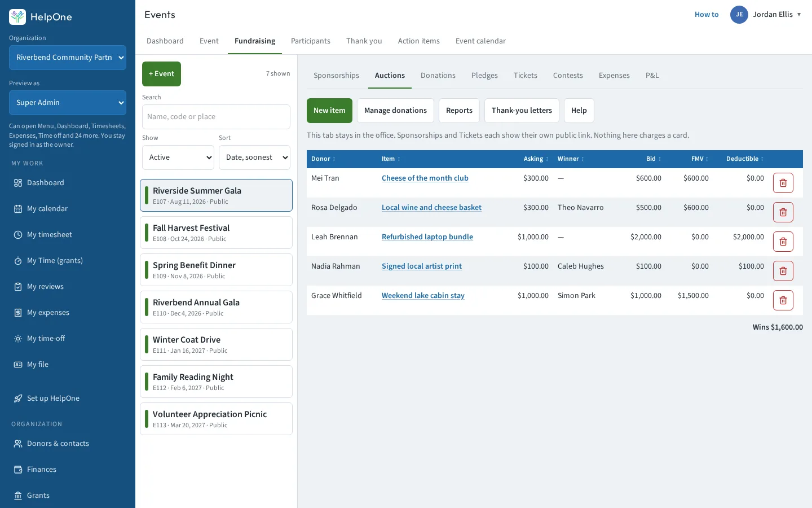
Task: Open the Organization dropdown
Action: (x=68, y=58)
